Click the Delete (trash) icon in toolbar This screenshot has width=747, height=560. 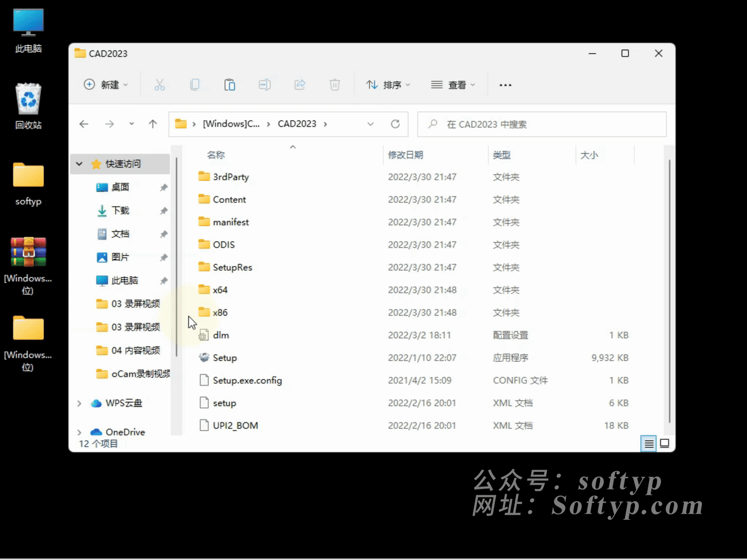click(334, 85)
